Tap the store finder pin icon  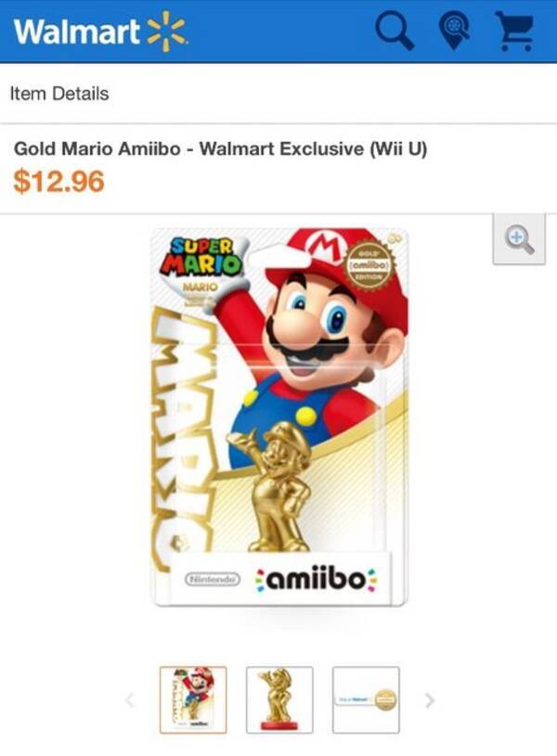click(454, 31)
